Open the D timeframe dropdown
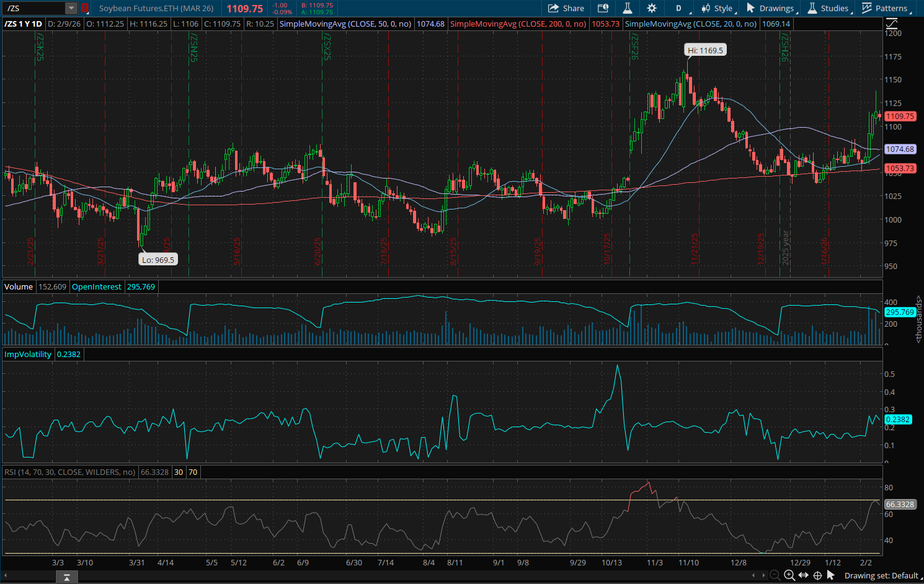 pyautogui.click(x=678, y=8)
